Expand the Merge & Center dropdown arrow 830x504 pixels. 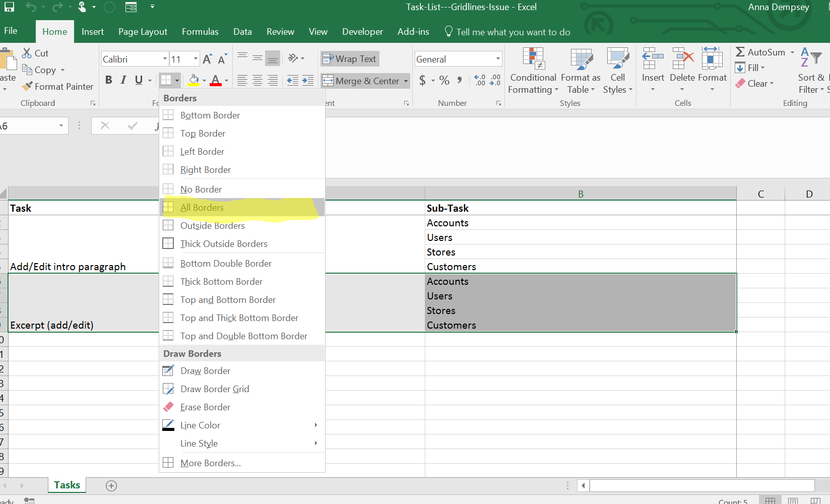click(x=406, y=81)
